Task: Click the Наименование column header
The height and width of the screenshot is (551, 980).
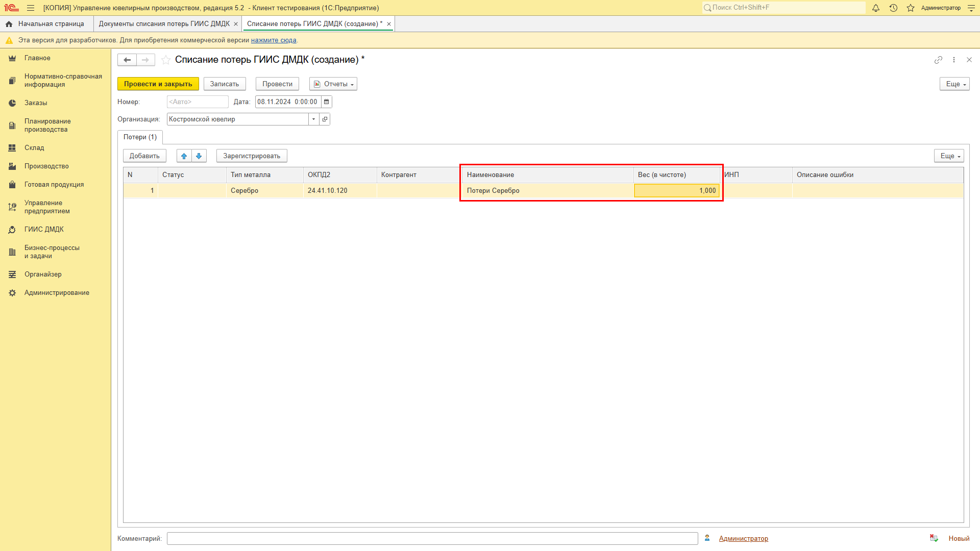Action: click(x=548, y=175)
